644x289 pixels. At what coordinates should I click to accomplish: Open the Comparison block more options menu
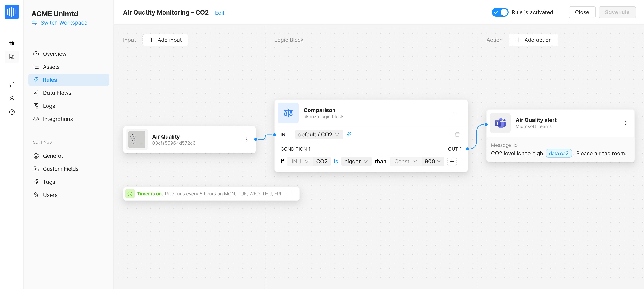coord(456,113)
